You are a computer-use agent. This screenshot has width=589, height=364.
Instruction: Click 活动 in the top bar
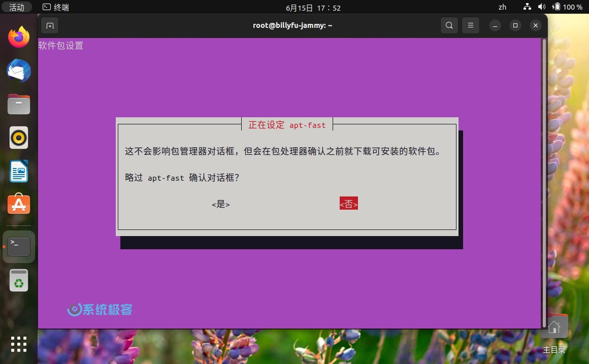pos(17,7)
